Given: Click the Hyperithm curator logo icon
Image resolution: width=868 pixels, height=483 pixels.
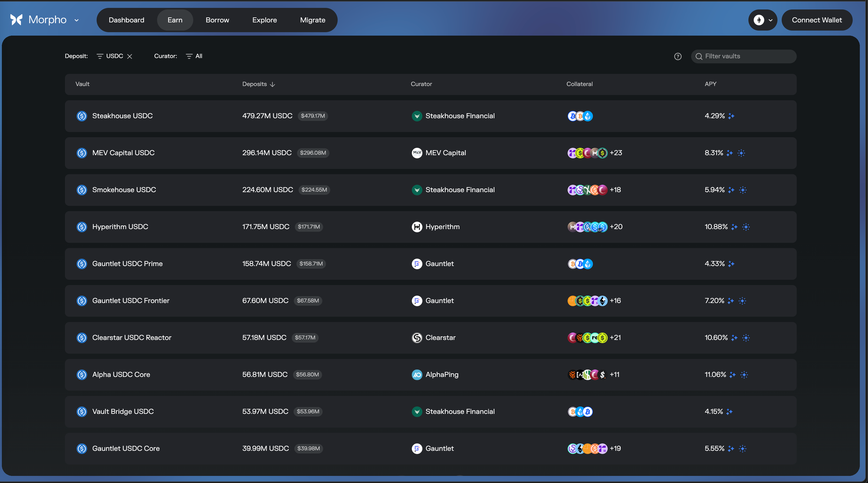Looking at the screenshot, I should click(x=417, y=227).
